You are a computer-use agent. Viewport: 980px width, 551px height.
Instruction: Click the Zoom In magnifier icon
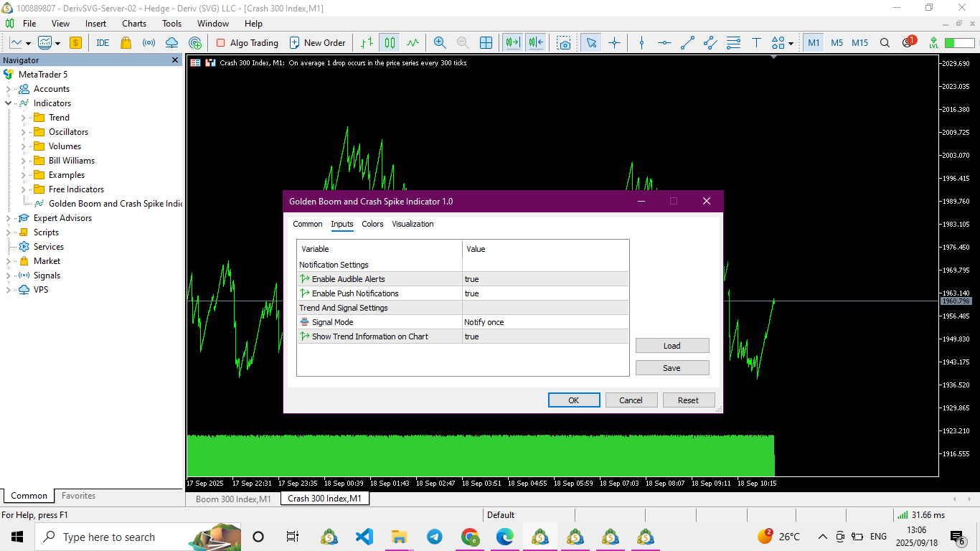click(x=440, y=43)
